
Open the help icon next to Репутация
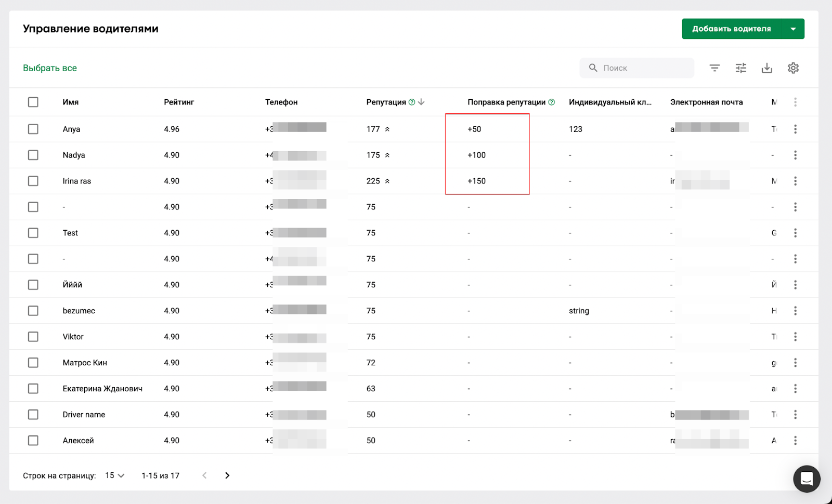coord(412,102)
